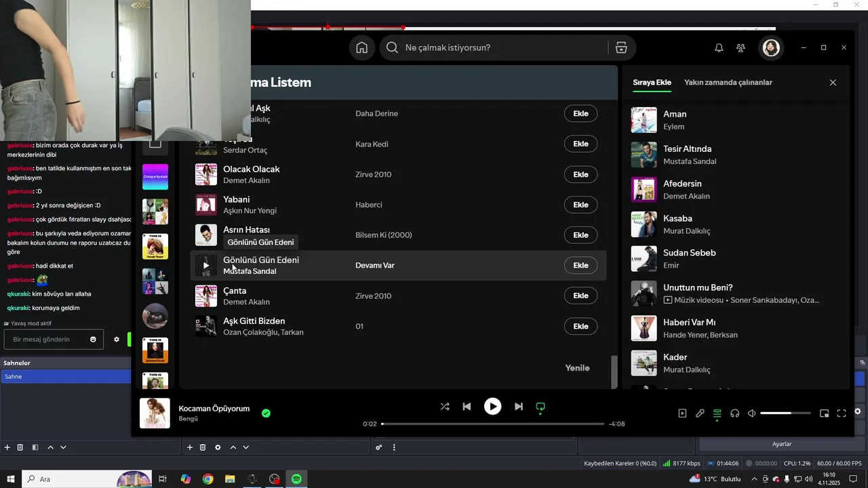
Task: Add Aşk Gitti Bizden with Ekle button
Action: (580, 326)
